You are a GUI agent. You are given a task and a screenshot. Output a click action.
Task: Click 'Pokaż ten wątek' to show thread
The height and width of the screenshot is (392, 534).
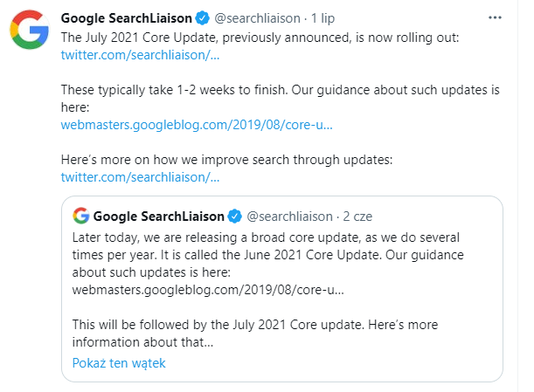pyautogui.click(x=119, y=363)
